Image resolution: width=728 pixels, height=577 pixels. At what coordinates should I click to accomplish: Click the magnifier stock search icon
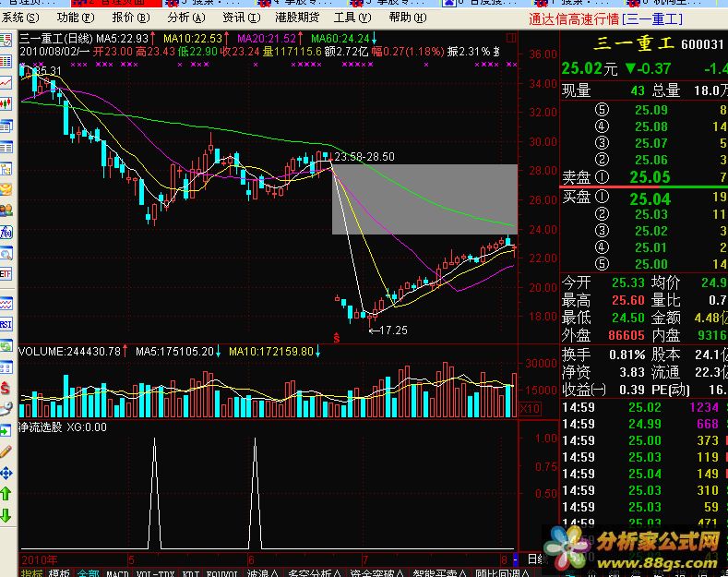click(6, 254)
